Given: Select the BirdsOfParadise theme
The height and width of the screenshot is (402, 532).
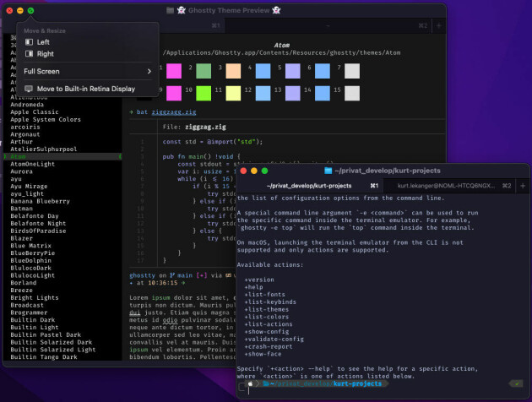Looking at the screenshot, I should (38, 231).
